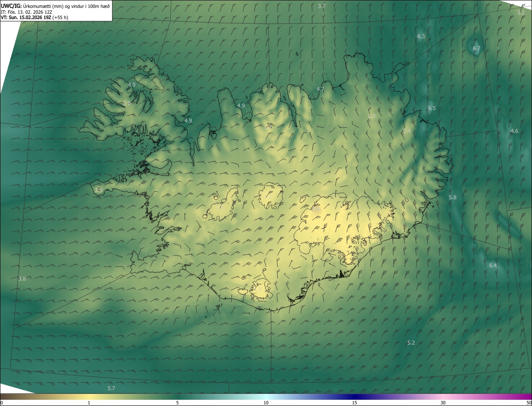Click the 4.6 value label on map
532x406 pixels.
pyautogui.click(x=514, y=131)
